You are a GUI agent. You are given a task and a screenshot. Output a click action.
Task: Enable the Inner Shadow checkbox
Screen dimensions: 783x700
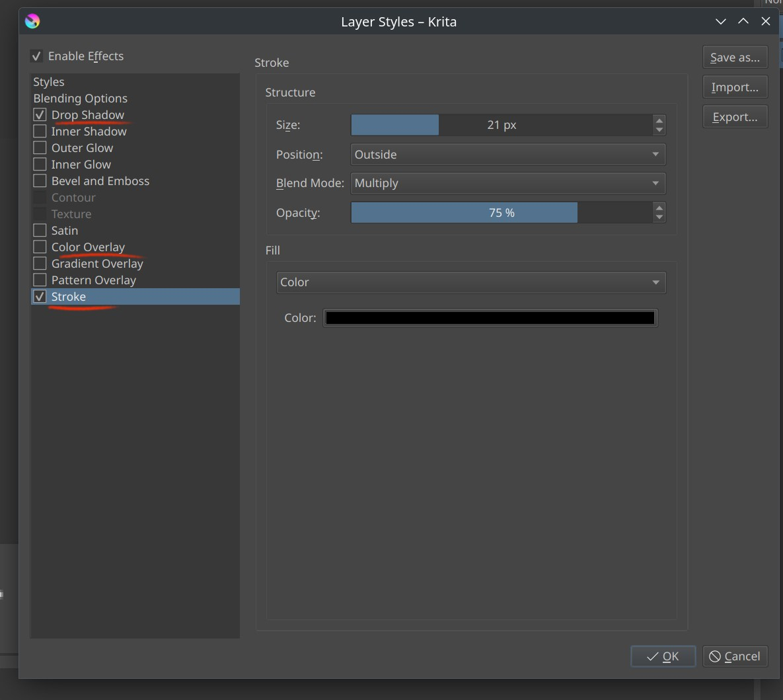[x=40, y=132]
